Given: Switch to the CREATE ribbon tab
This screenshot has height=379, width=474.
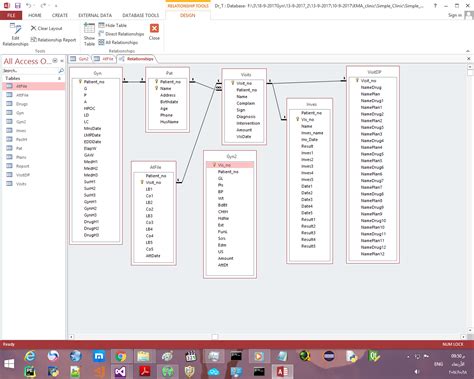Looking at the screenshot, I should [x=60, y=15].
